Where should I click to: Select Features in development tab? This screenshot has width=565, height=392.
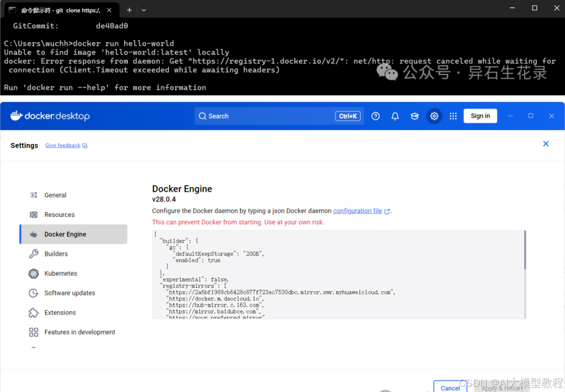tap(73, 332)
